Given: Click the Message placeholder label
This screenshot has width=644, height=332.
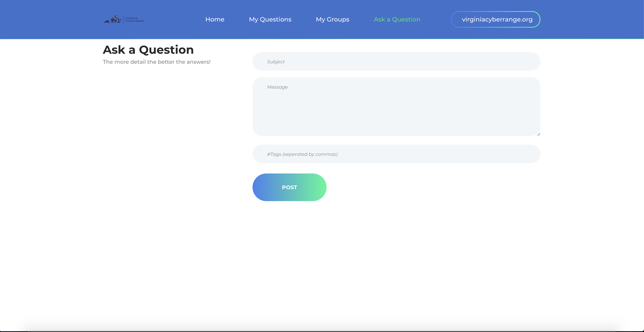Looking at the screenshot, I should [277, 87].
